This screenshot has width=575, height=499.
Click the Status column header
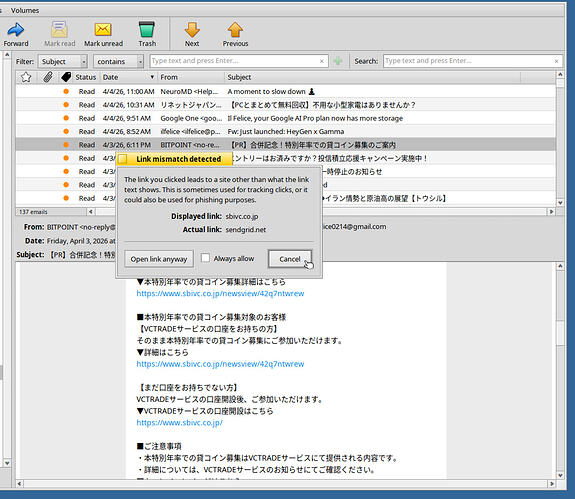(x=85, y=77)
